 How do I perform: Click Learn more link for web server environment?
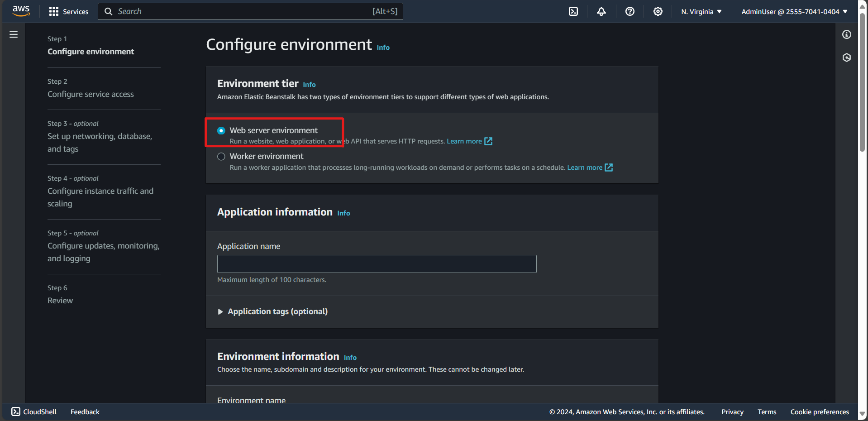coord(464,141)
